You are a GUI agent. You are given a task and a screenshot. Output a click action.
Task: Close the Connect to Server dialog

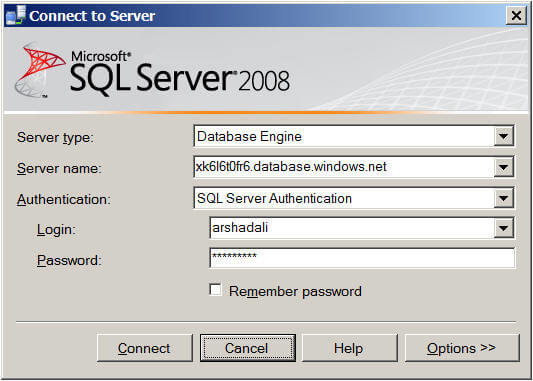coord(516,16)
